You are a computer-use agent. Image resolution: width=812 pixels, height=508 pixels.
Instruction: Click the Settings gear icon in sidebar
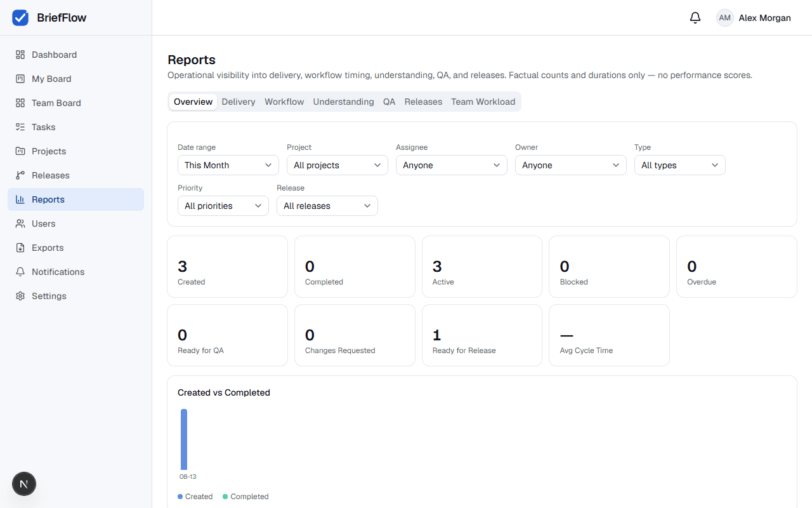pos(20,296)
